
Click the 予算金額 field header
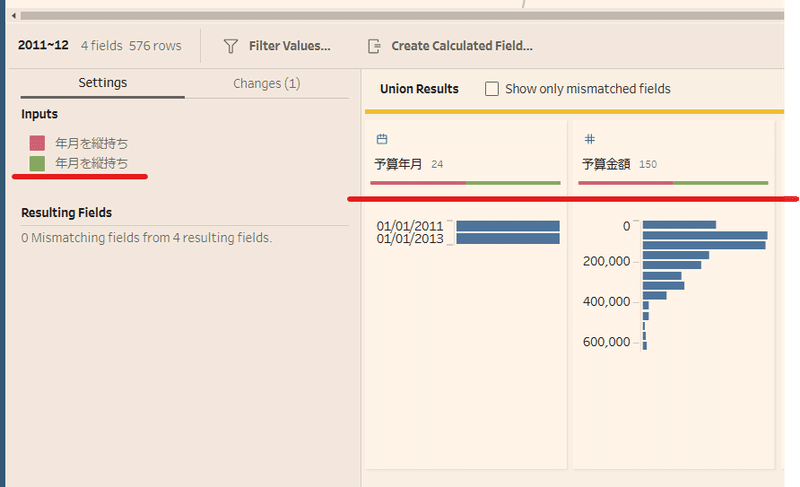pos(606,164)
